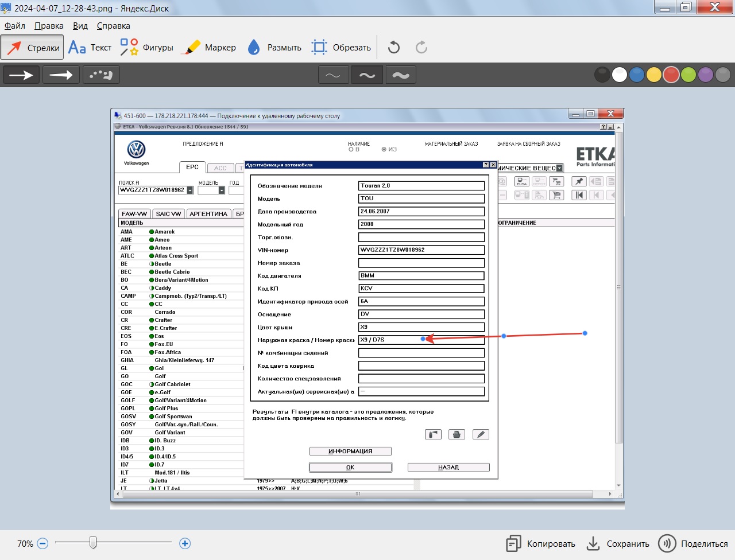Open the ИЧЕСКИЕ ВЕЩЕС dropdown arrow in ETKA
735x560 pixels.
pos(560,168)
